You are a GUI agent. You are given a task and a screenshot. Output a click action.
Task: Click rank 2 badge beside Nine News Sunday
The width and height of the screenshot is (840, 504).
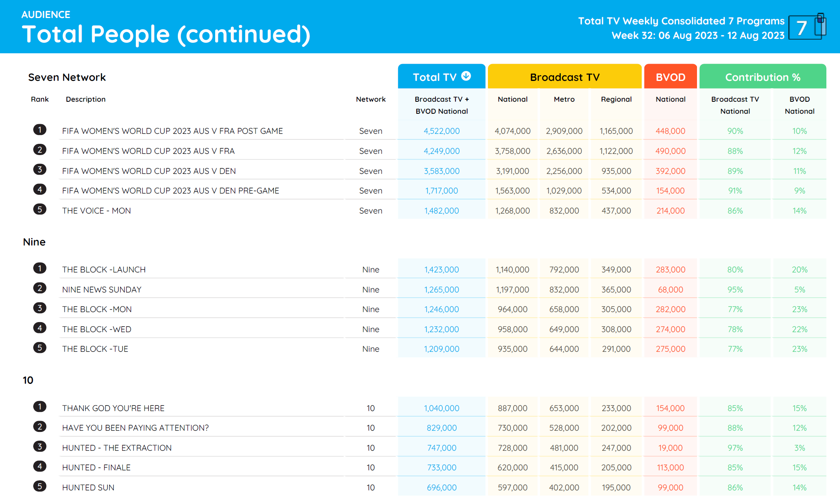(40, 288)
